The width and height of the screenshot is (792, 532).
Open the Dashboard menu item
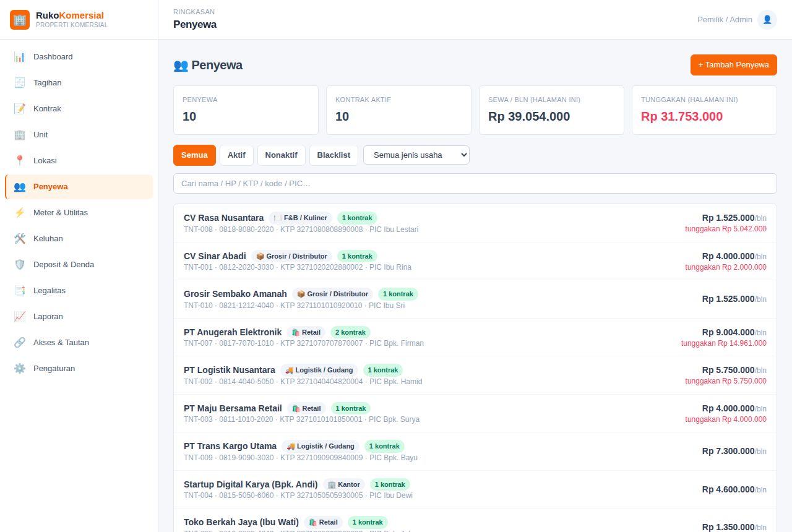pos(79,57)
